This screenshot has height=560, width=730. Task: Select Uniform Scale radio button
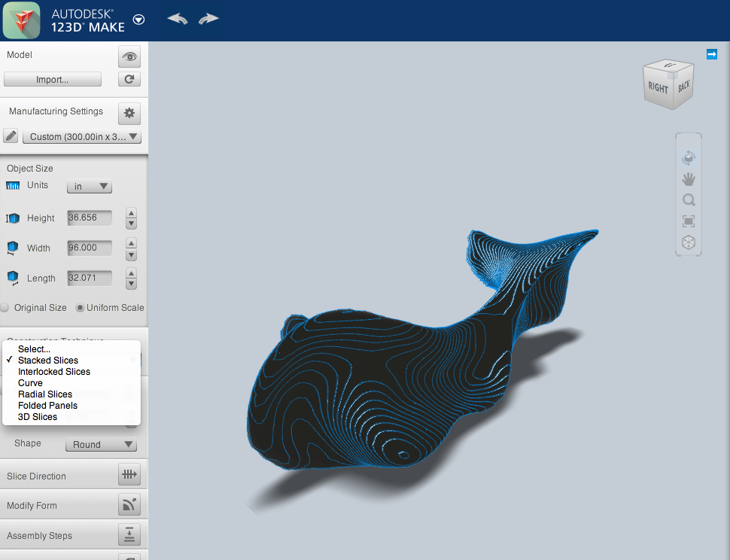coord(80,307)
